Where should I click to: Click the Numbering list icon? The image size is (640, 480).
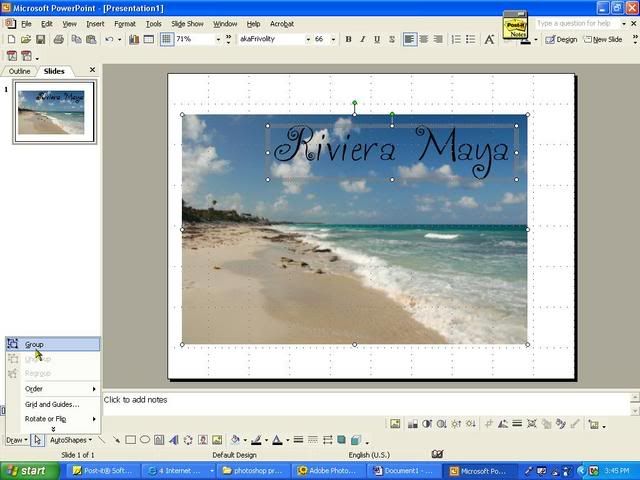click(456, 39)
